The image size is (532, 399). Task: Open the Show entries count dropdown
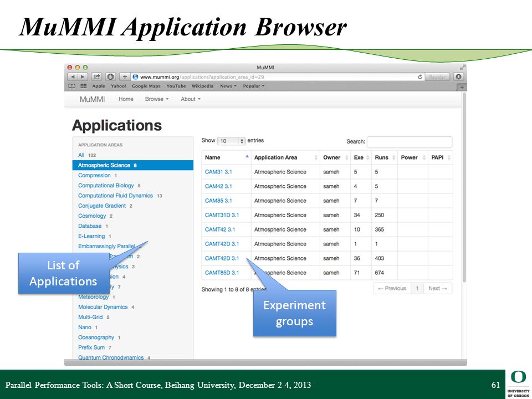tap(231, 141)
